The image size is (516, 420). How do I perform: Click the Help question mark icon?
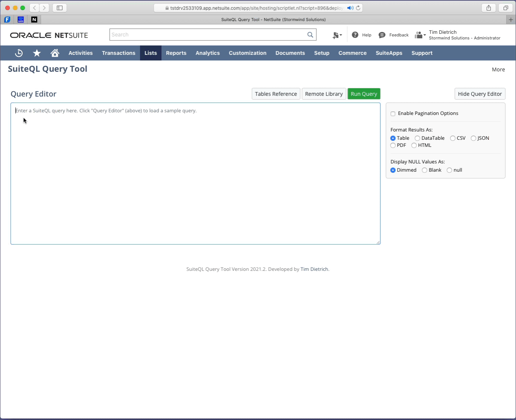pos(355,35)
